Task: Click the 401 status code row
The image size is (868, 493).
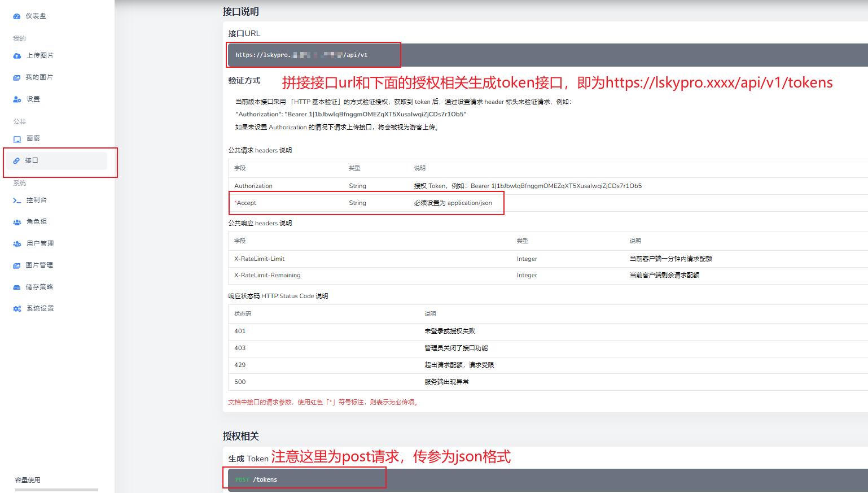Action: [547, 331]
